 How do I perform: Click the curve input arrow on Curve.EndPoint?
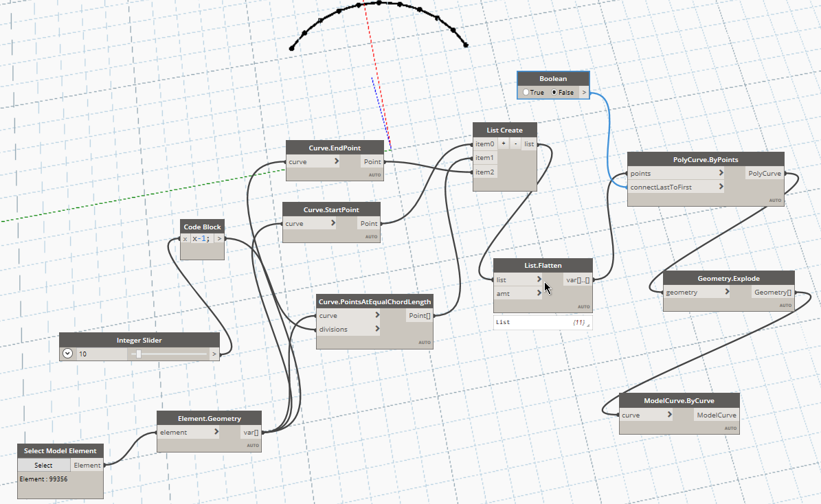(337, 162)
